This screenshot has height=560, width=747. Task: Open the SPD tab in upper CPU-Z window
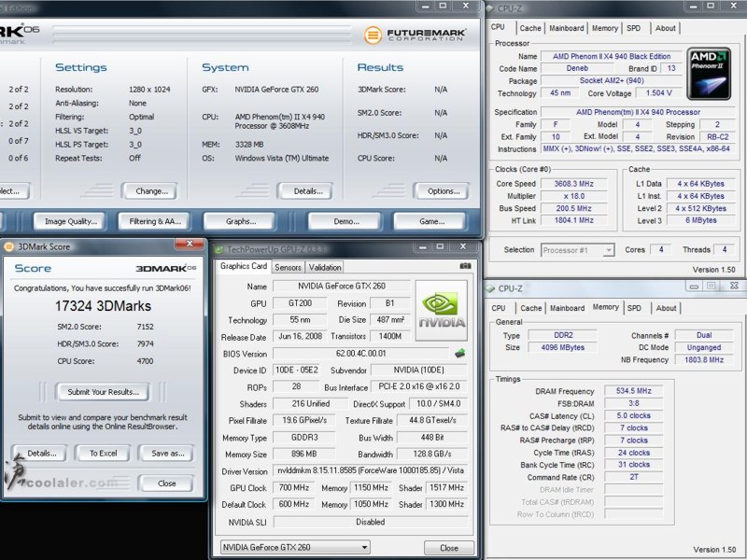point(634,28)
